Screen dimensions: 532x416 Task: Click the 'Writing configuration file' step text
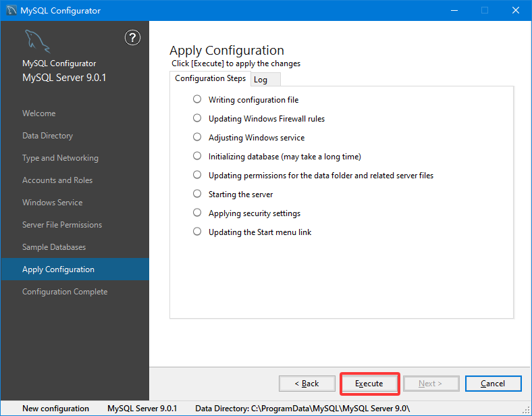tap(253, 100)
